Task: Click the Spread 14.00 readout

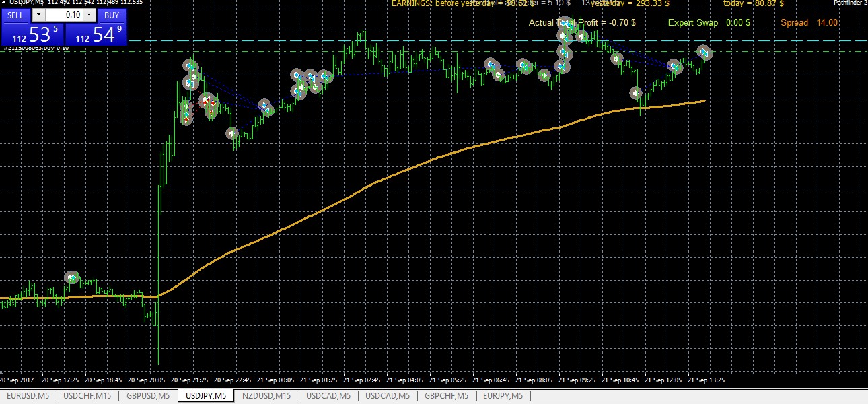Action: click(809, 22)
